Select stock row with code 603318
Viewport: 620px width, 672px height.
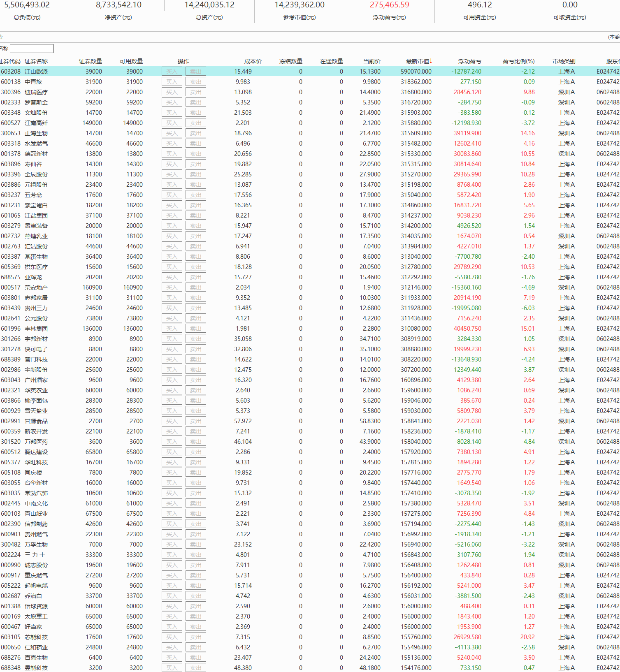click(x=11, y=144)
